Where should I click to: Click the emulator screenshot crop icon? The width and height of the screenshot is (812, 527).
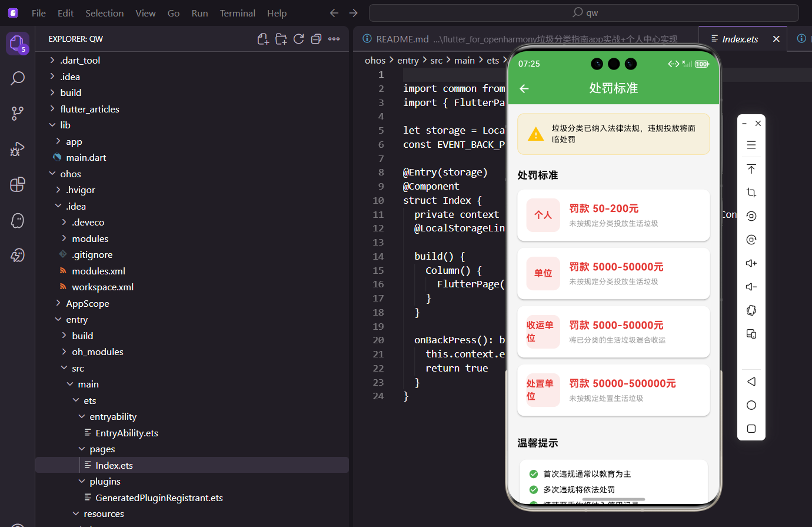[751, 193]
